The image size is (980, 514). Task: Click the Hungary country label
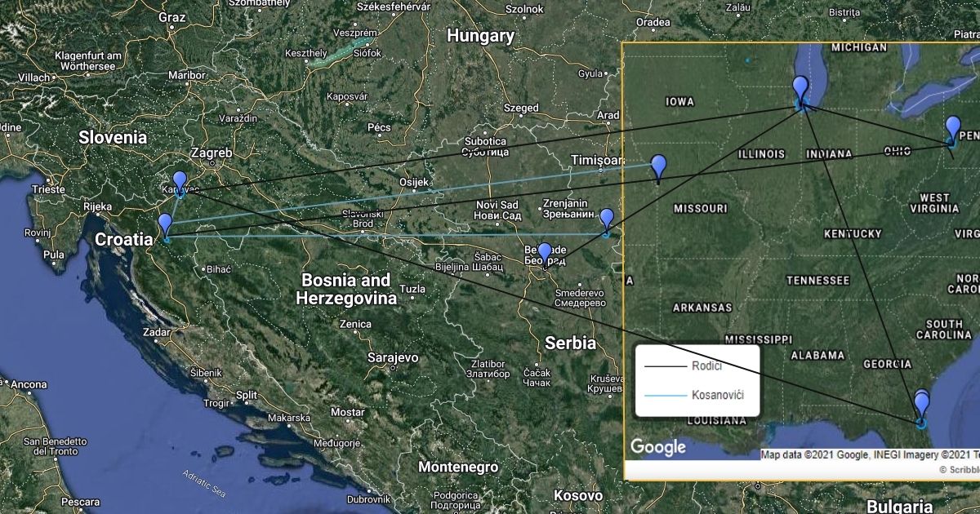481,36
